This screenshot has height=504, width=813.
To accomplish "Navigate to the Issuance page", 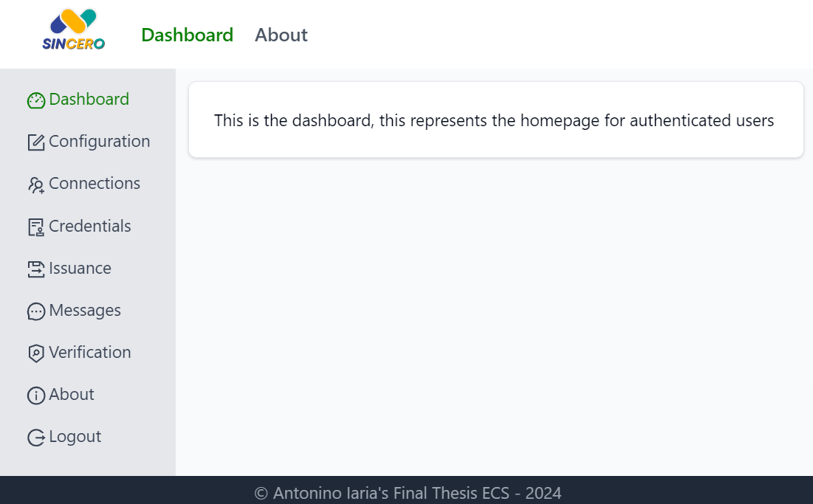I will point(80,269).
